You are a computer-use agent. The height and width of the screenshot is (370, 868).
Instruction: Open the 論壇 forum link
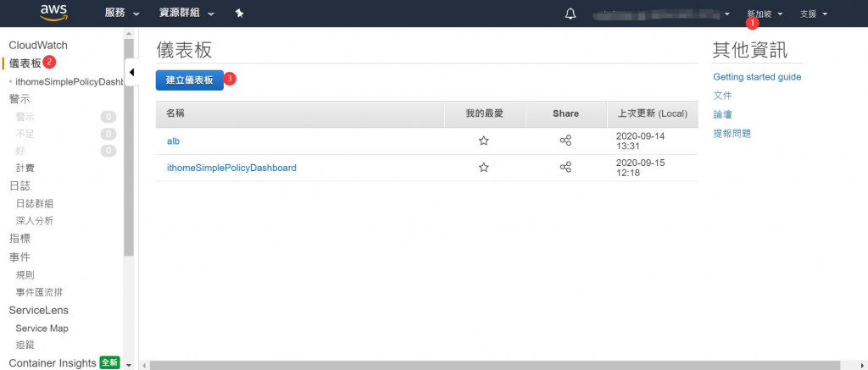[x=722, y=114]
